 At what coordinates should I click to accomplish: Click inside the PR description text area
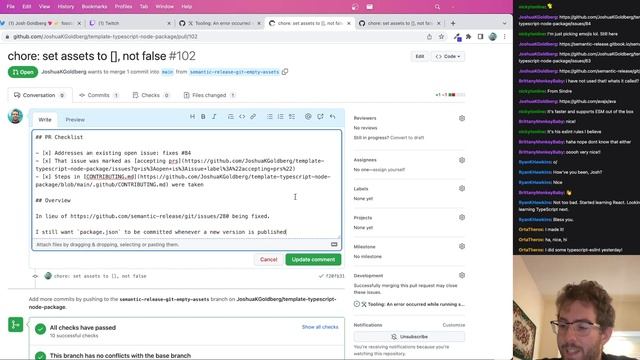coord(187,184)
